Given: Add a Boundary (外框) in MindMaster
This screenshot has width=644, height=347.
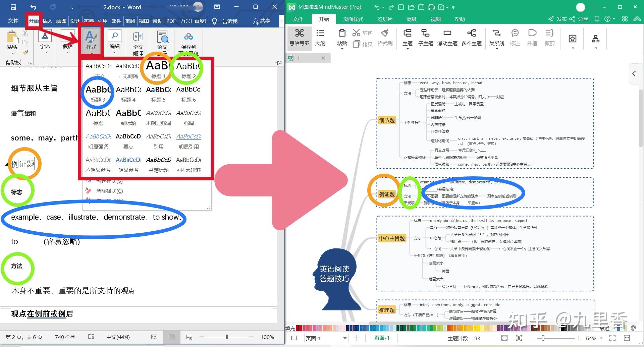Looking at the screenshot, I should 532,37.
